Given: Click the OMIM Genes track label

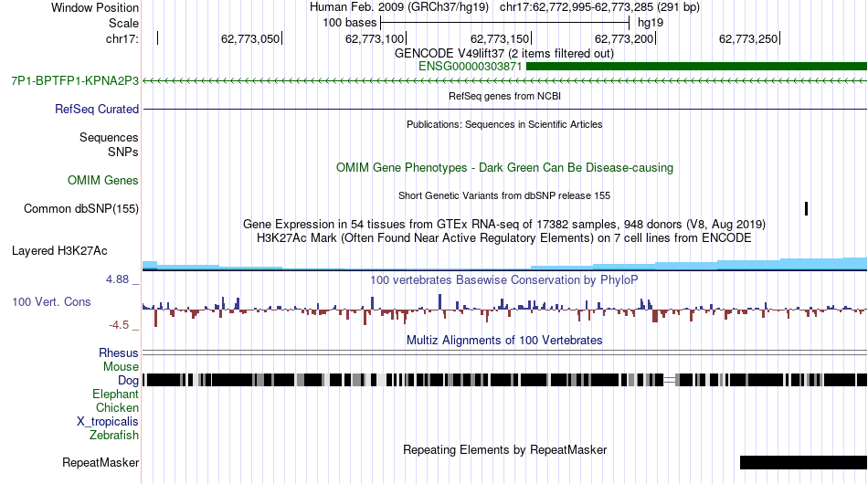Looking at the screenshot, I should pos(102,180).
